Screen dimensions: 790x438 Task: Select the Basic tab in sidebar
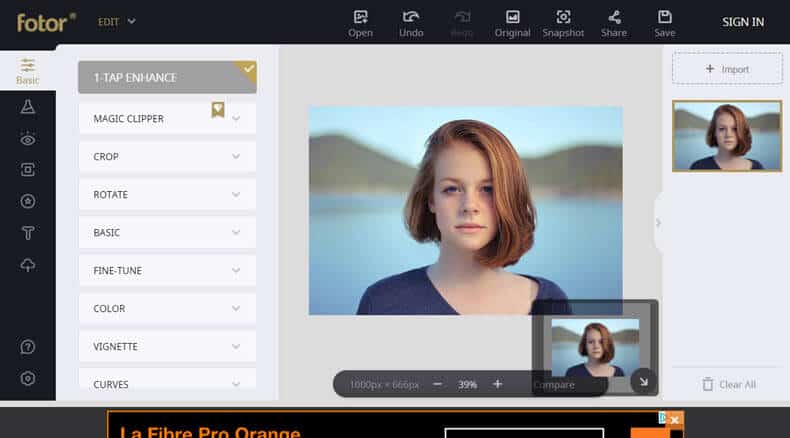click(28, 71)
